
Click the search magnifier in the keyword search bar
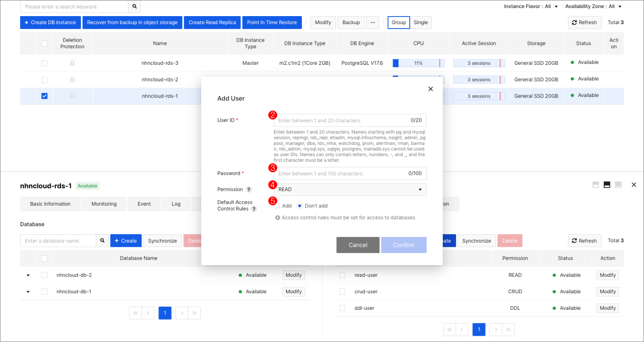(134, 7)
